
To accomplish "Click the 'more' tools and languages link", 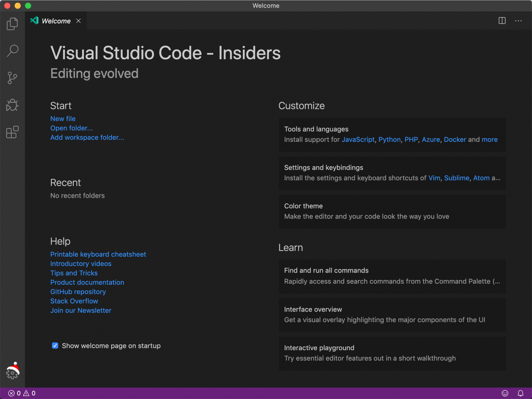I will tap(490, 140).
